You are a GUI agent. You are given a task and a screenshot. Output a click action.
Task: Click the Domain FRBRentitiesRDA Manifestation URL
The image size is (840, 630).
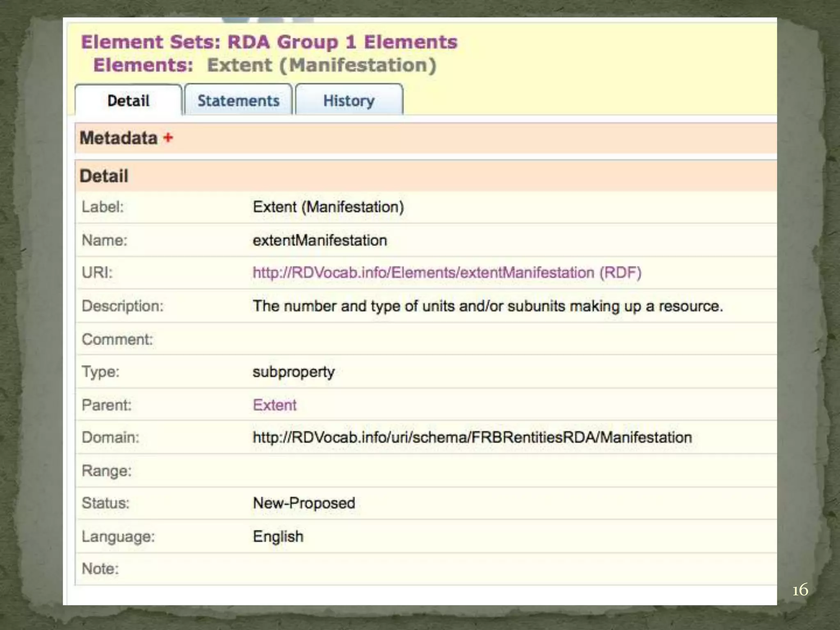472,438
